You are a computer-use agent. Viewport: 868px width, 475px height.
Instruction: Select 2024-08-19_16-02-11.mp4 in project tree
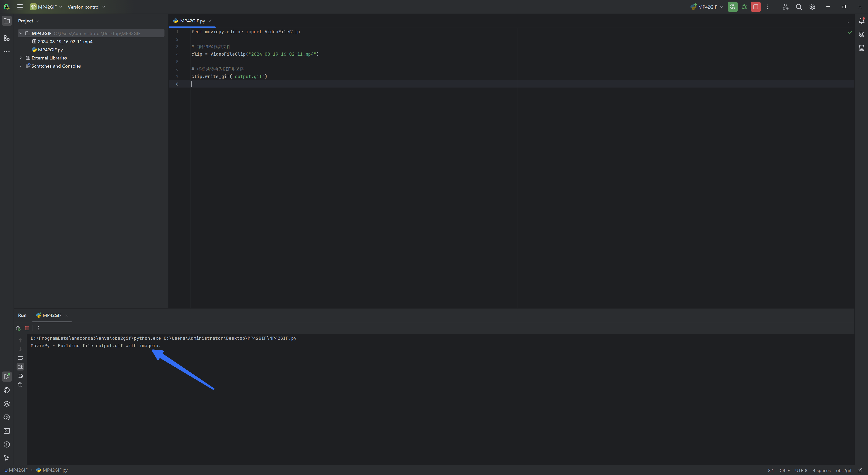click(x=65, y=41)
